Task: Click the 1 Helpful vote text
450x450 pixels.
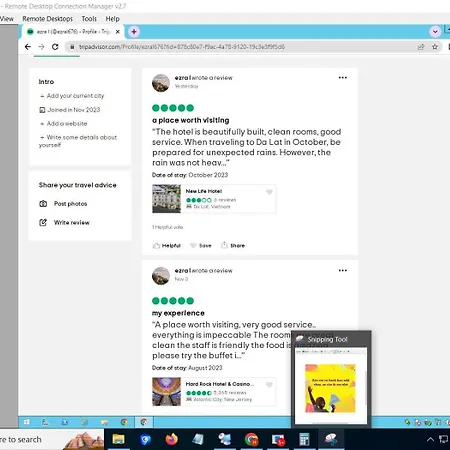Action: tap(168, 227)
